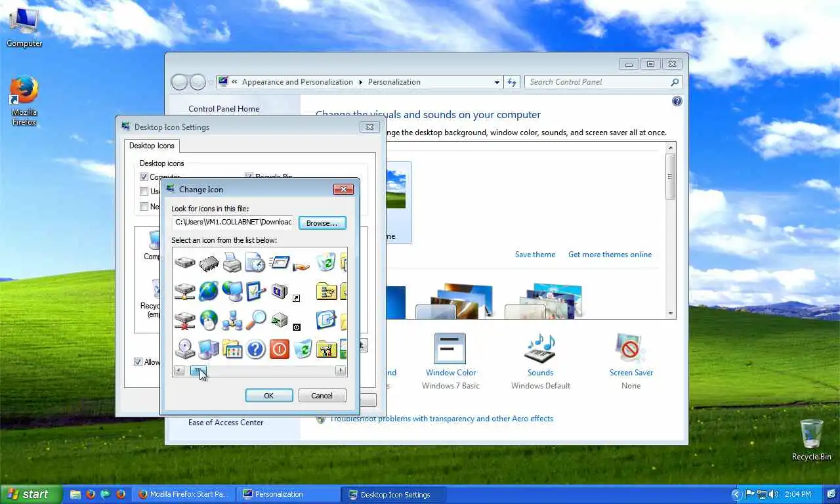Click the address bar refresh button

coord(513,82)
